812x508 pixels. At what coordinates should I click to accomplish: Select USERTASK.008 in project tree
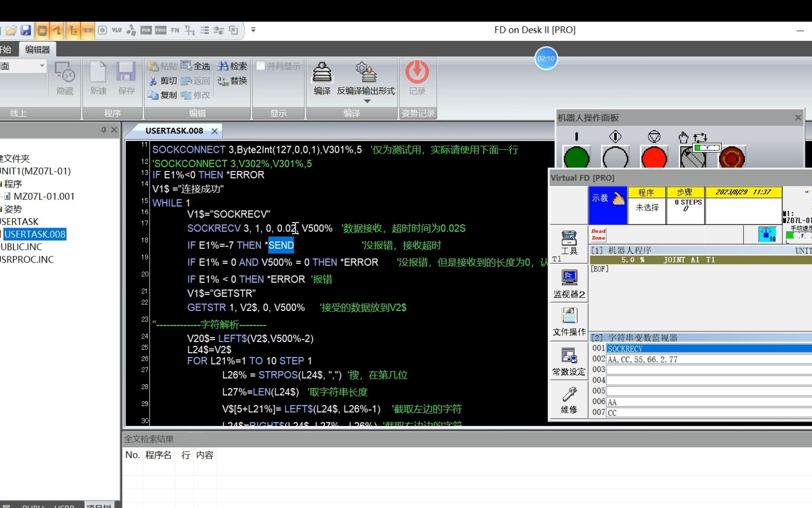pos(35,234)
